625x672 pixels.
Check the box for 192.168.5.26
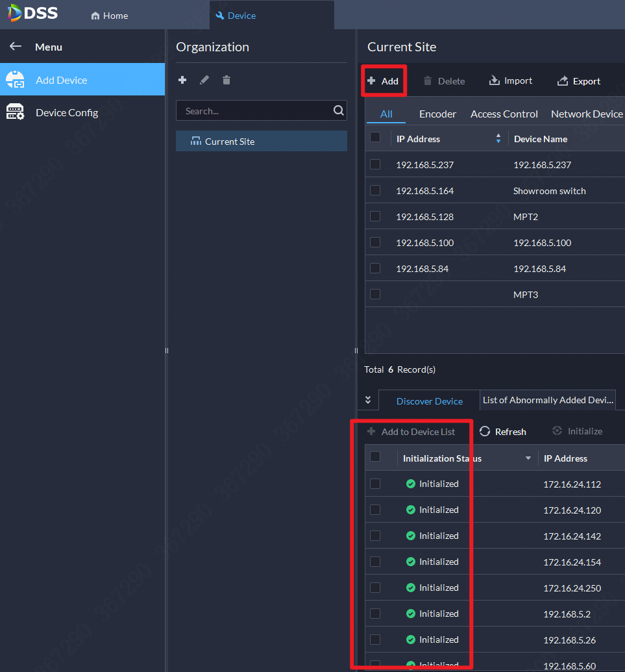point(375,640)
